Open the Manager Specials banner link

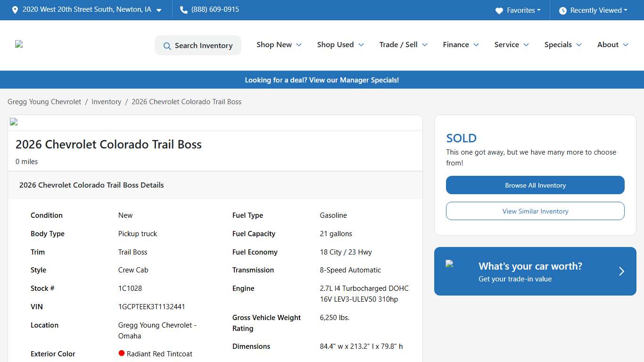(322, 80)
